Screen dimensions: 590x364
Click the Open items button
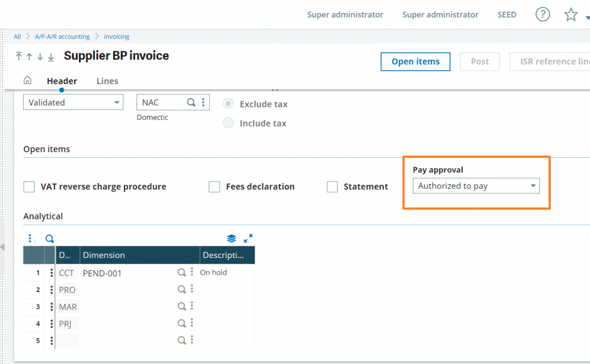(x=415, y=62)
